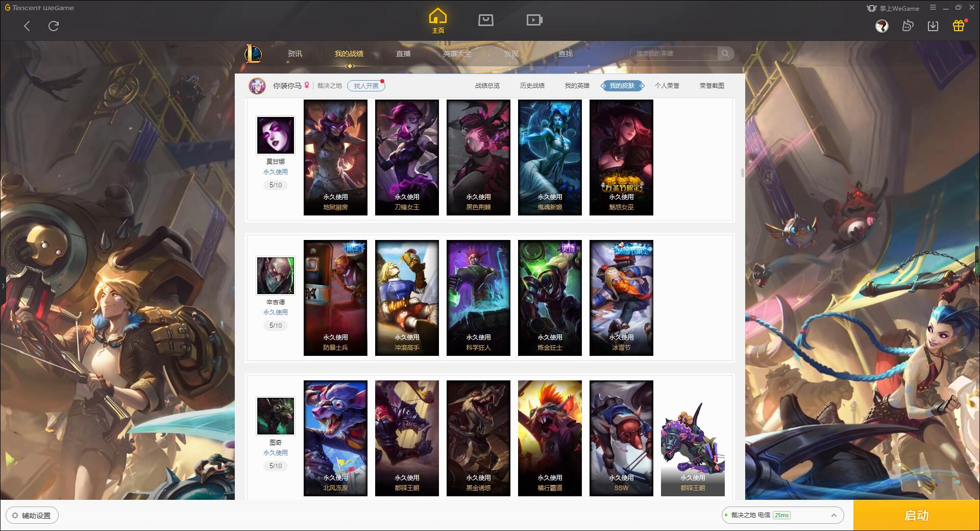Open the store bag icon

tap(485, 20)
